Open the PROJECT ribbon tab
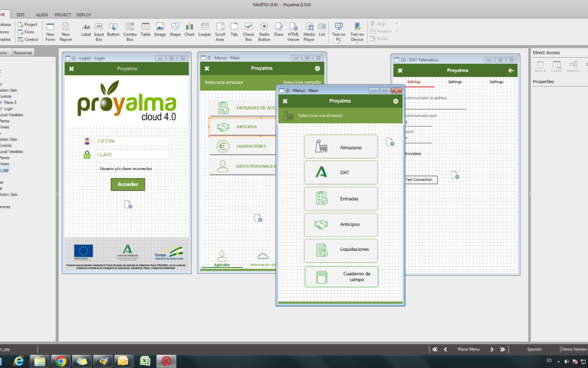 (63, 15)
